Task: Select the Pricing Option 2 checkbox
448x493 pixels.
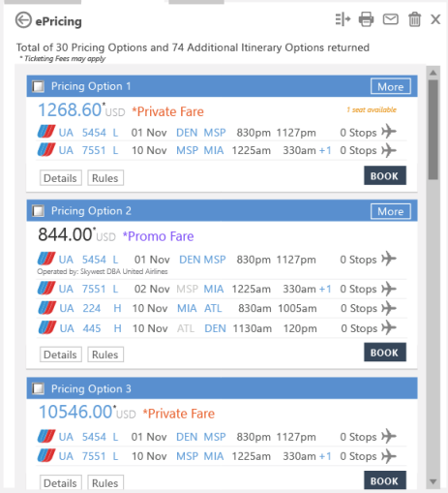Action: pyautogui.click(x=38, y=211)
